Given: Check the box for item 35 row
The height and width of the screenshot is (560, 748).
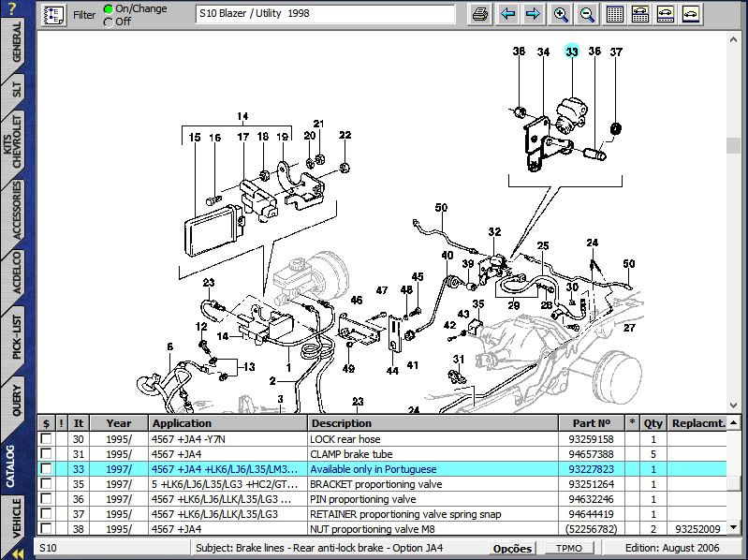Looking at the screenshot, I should [x=46, y=484].
